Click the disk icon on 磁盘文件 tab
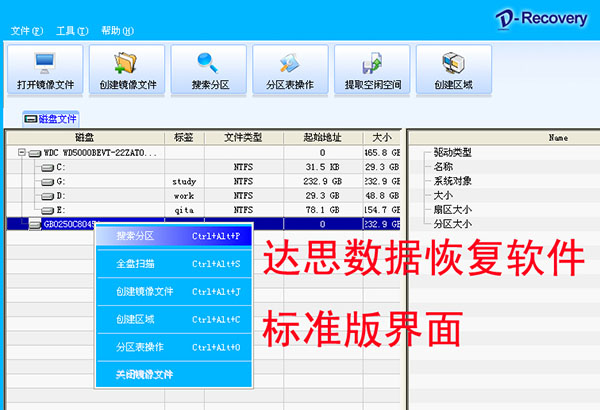 31,119
